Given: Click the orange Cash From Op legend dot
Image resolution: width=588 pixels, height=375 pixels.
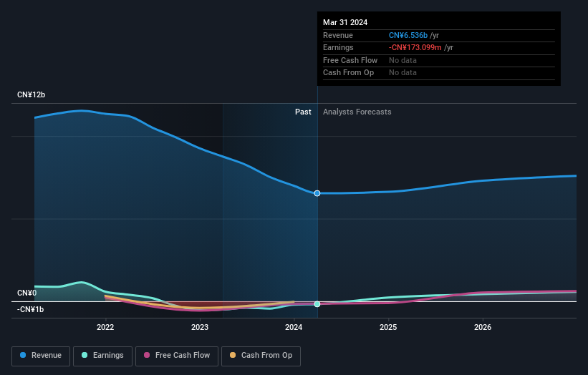Looking at the screenshot, I should [233, 355].
